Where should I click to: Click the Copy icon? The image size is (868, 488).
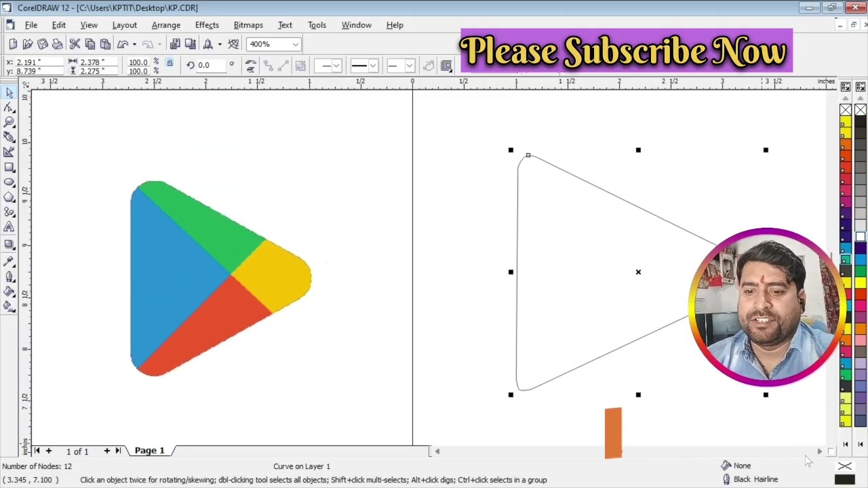(90, 44)
